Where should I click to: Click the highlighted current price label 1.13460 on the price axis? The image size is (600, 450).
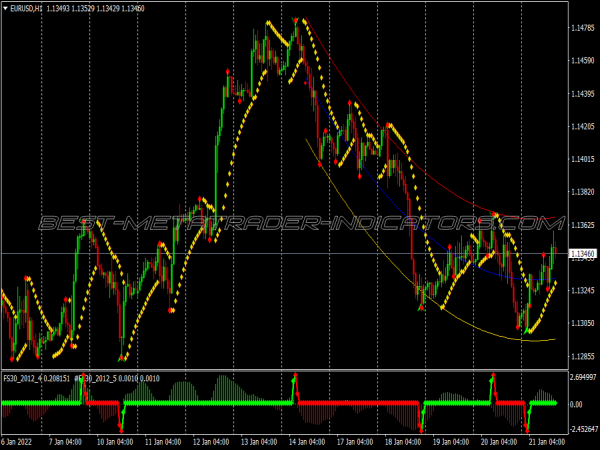click(x=583, y=254)
